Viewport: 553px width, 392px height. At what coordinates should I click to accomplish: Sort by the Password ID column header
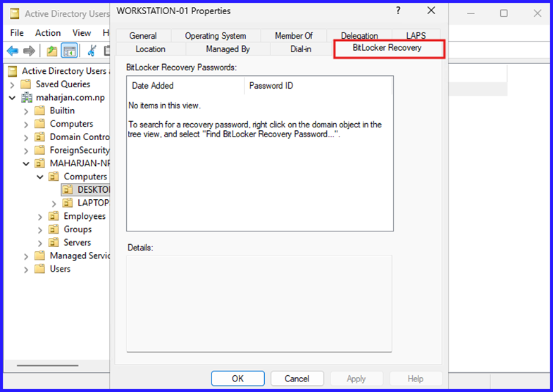click(271, 86)
